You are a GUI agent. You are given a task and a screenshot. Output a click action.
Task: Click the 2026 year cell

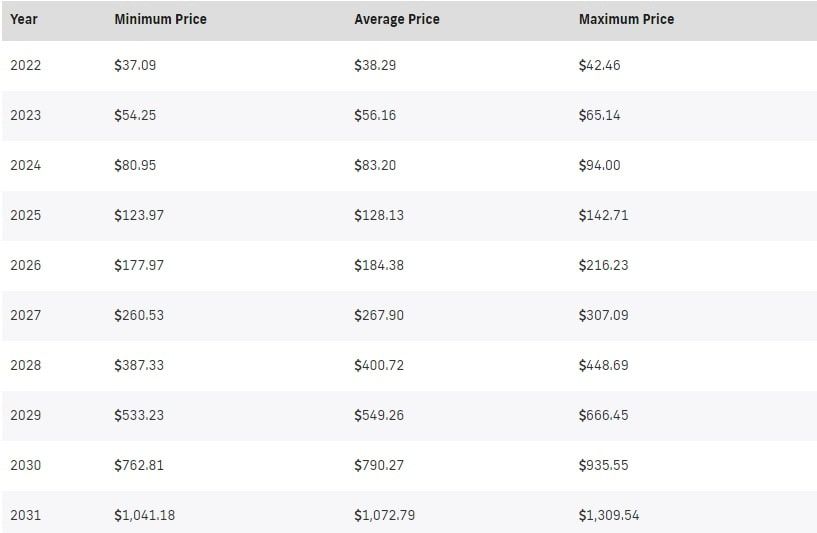pyautogui.click(x=26, y=265)
